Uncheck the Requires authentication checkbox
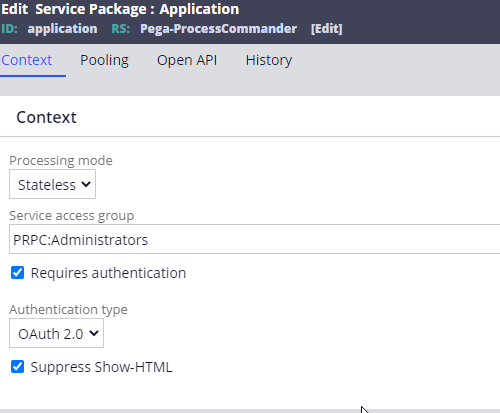500x413 pixels. click(17, 272)
